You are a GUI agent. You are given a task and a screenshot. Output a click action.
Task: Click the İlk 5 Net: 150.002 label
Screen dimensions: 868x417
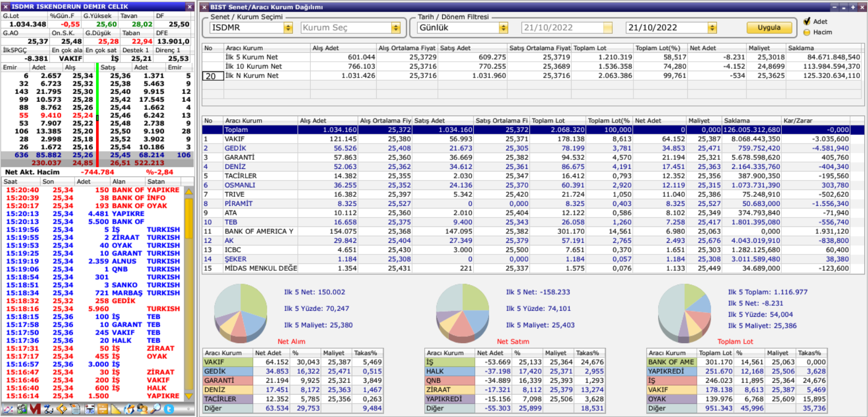(x=314, y=292)
